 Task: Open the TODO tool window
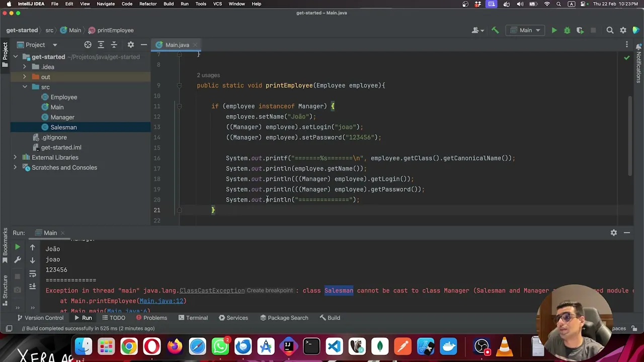(113, 318)
